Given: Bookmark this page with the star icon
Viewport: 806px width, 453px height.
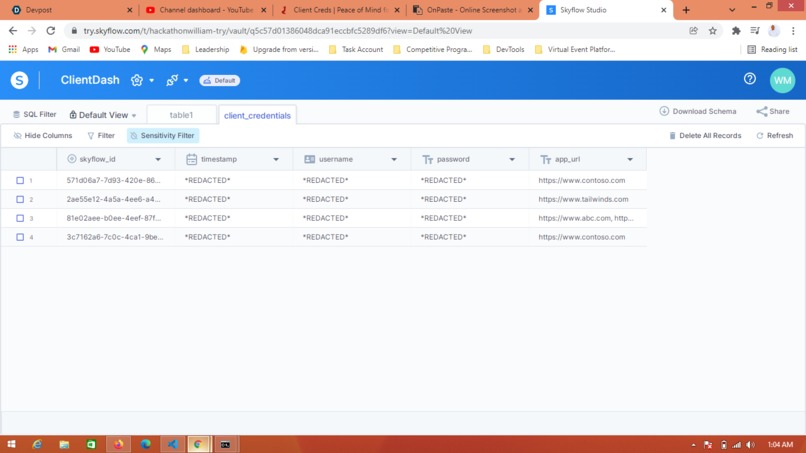Looking at the screenshot, I should coord(712,31).
